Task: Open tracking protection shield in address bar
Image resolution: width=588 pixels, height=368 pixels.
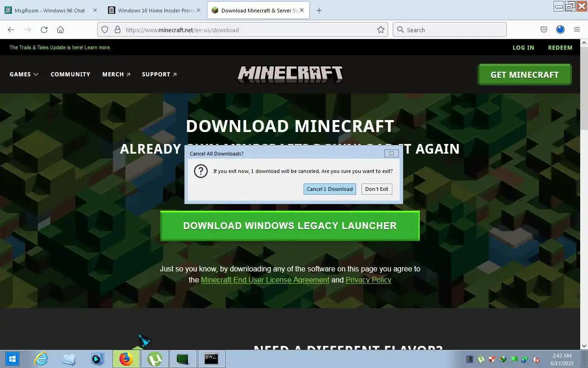Action: coord(105,30)
